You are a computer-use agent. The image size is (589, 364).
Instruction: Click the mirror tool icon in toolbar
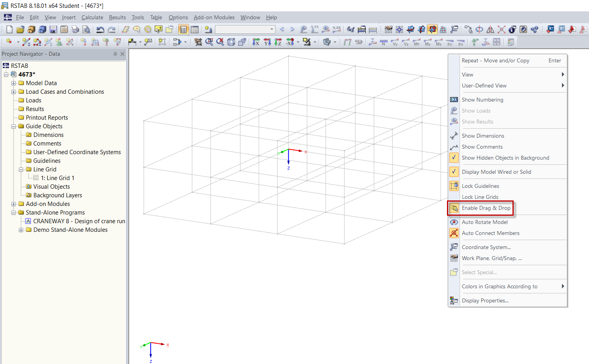(x=491, y=29)
